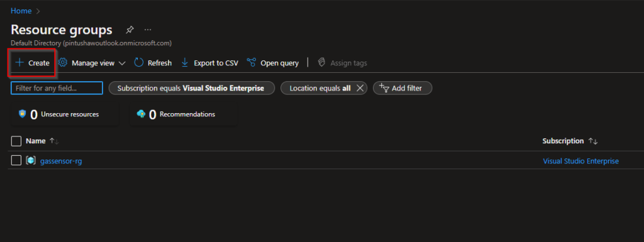Click the Manage view gear icon
Screen dimensions: 644x242
click(62, 63)
